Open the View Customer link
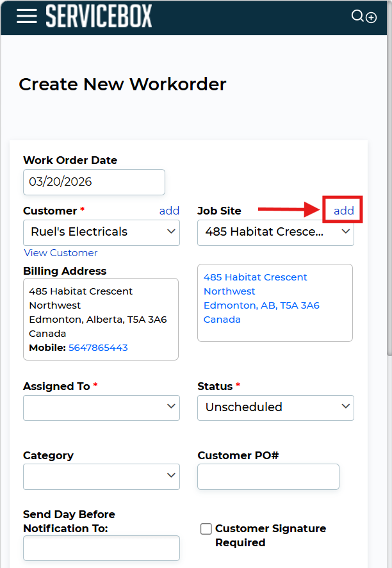 61,253
